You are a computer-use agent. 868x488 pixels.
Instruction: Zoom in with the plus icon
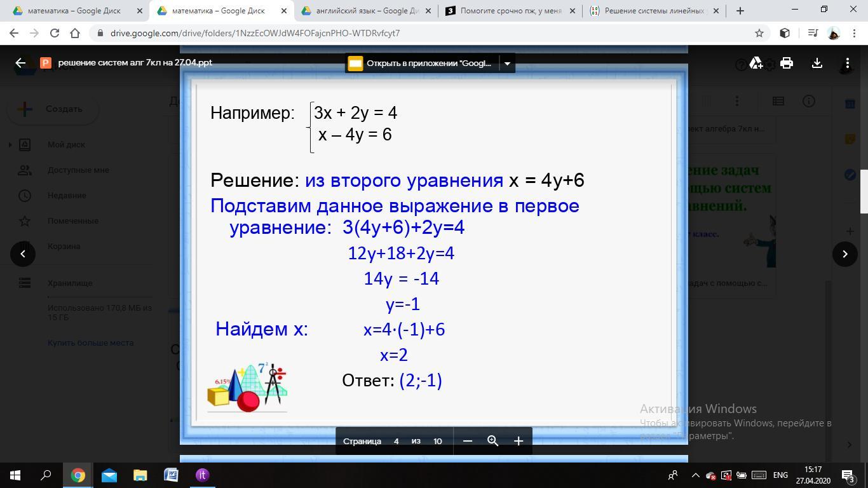(x=519, y=441)
